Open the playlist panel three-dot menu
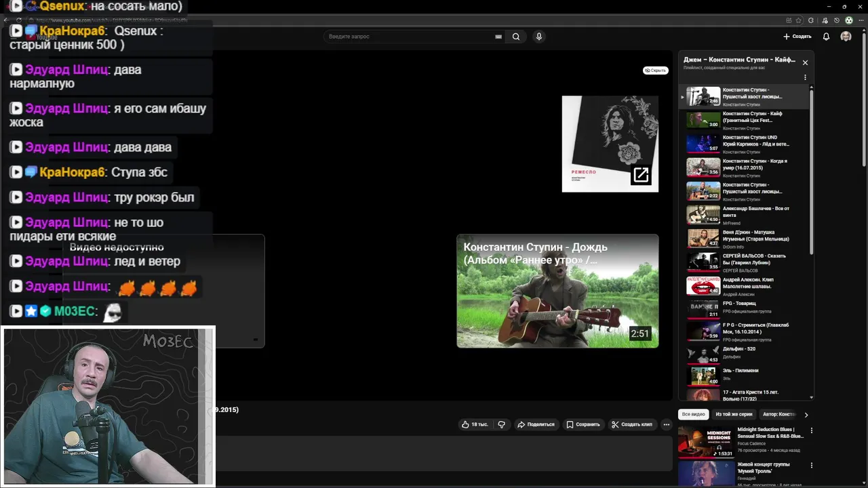Viewport: 868px width, 488px height. click(x=805, y=77)
